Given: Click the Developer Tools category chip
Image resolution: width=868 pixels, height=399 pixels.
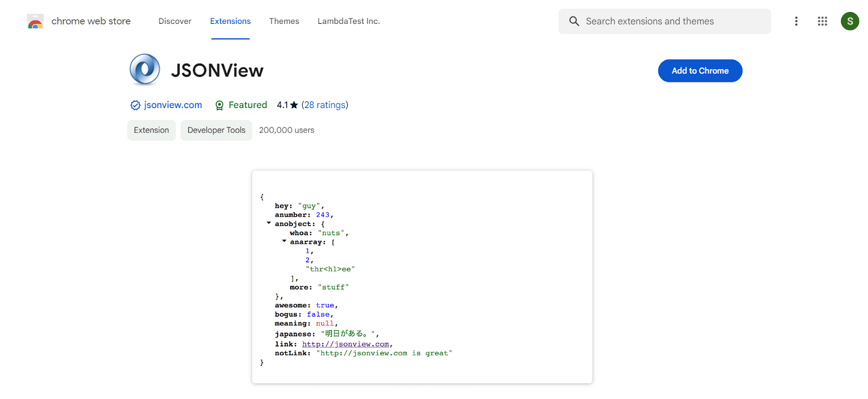Looking at the screenshot, I should (216, 130).
